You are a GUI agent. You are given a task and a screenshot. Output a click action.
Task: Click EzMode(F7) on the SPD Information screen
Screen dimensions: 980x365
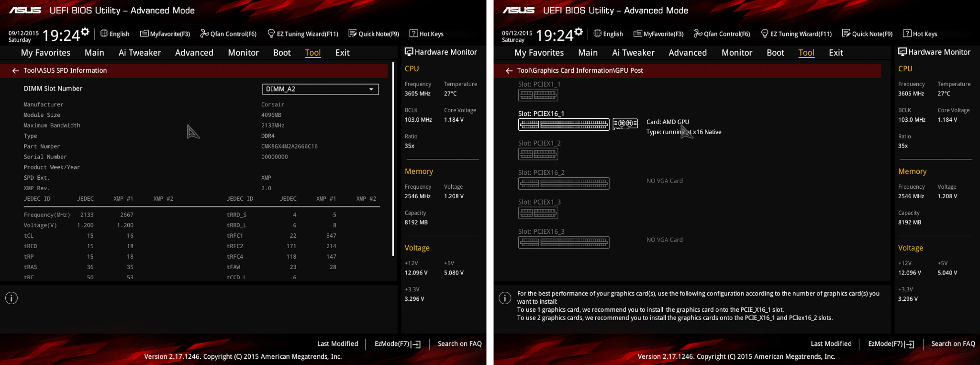point(397,344)
